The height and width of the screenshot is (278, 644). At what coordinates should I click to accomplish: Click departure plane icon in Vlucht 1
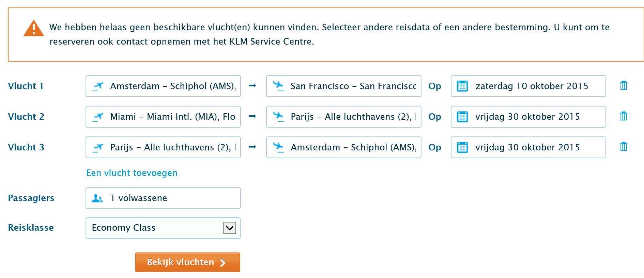pos(98,86)
